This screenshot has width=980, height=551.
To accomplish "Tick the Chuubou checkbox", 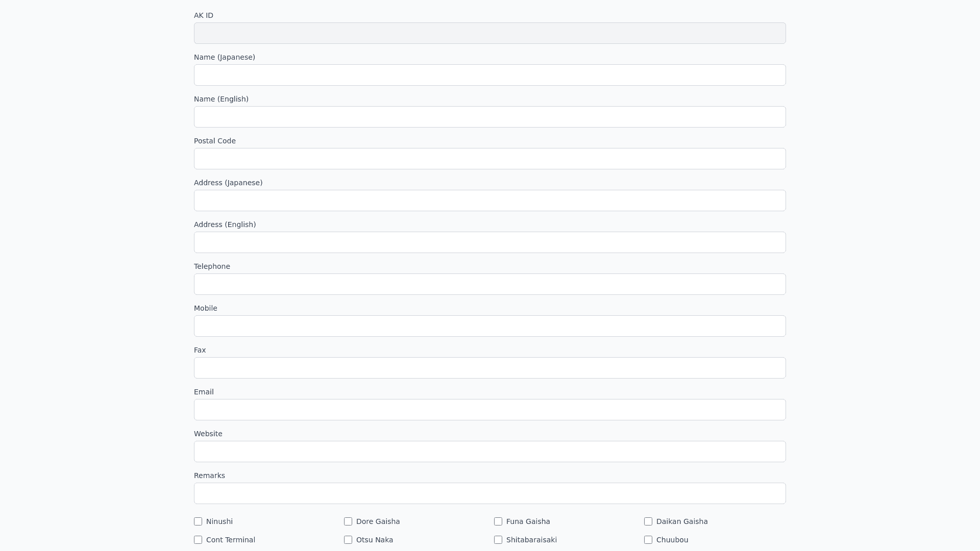I will pyautogui.click(x=648, y=540).
